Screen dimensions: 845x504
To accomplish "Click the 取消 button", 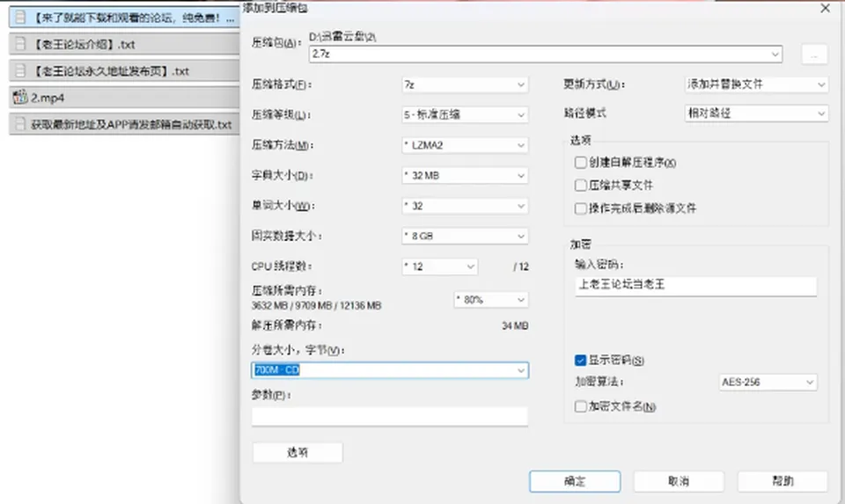I will (679, 481).
